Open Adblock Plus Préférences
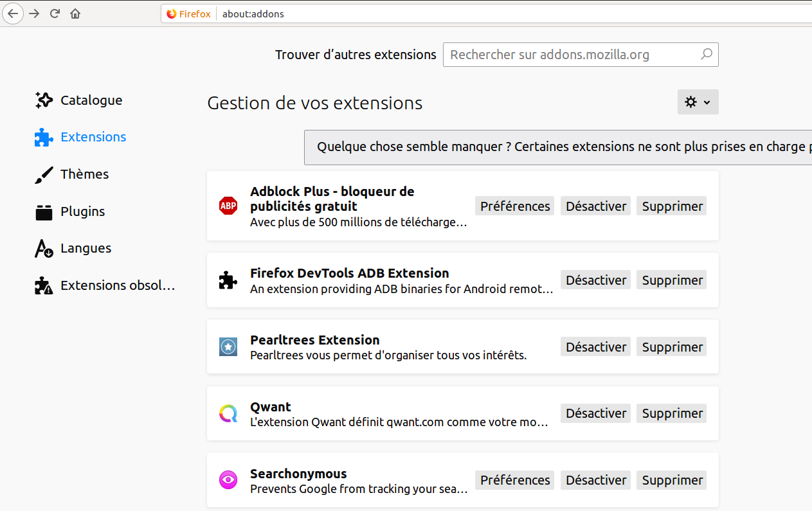Image resolution: width=812 pixels, height=511 pixels. (x=515, y=206)
